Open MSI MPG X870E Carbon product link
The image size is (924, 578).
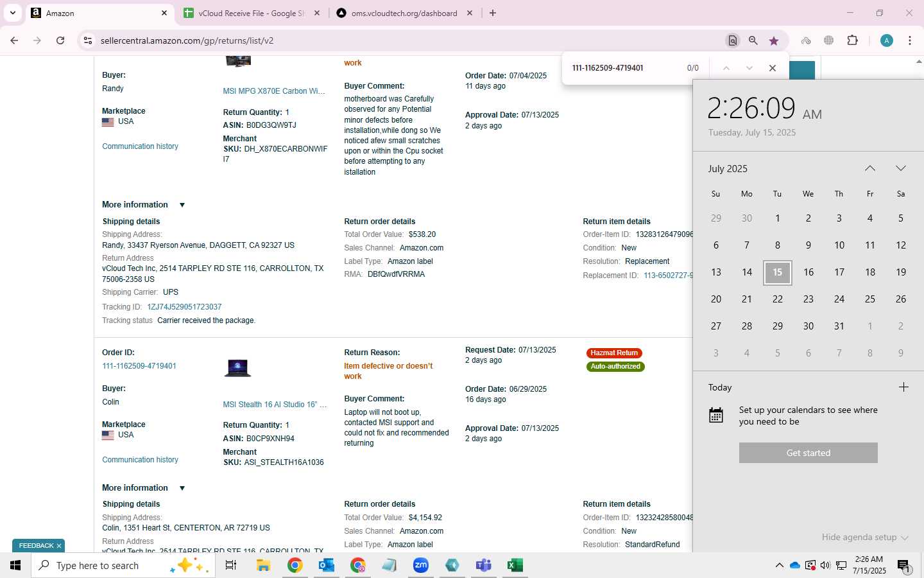click(274, 91)
